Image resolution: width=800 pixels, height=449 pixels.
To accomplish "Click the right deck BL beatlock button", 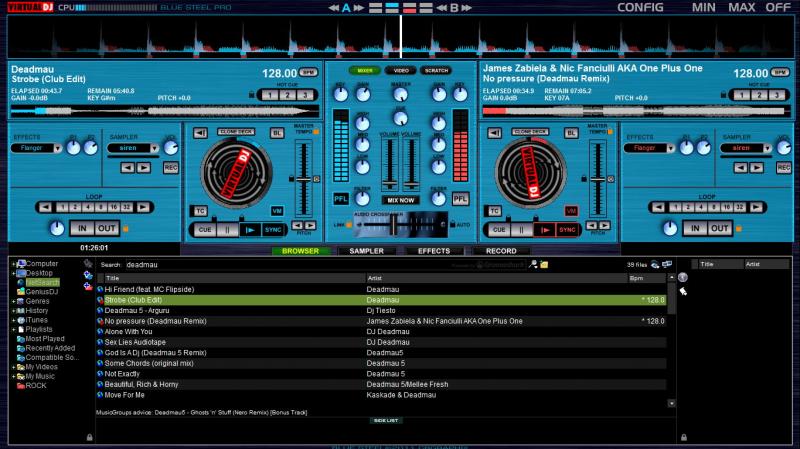I will pos(571,133).
